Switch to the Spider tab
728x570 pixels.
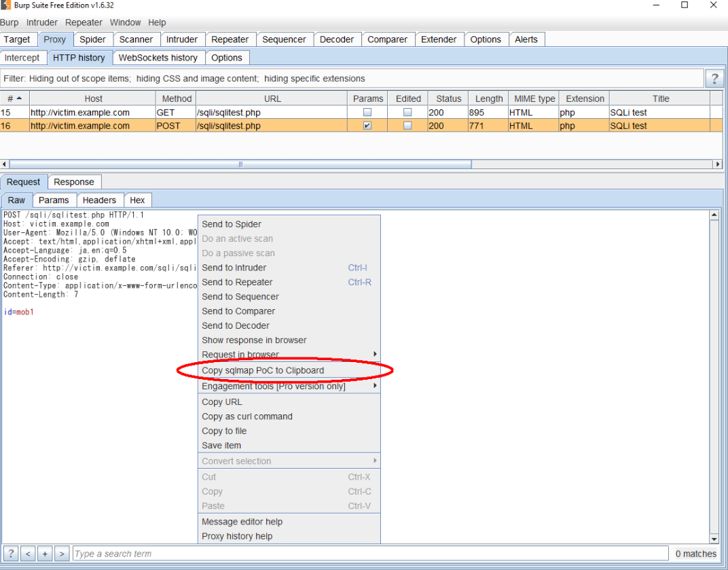(92, 39)
